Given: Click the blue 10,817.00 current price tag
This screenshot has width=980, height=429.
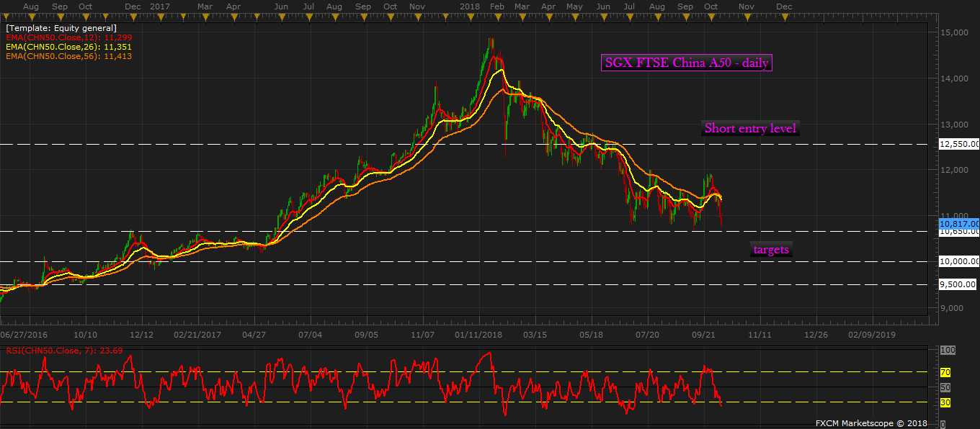Looking at the screenshot, I should [x=958, y=223].
